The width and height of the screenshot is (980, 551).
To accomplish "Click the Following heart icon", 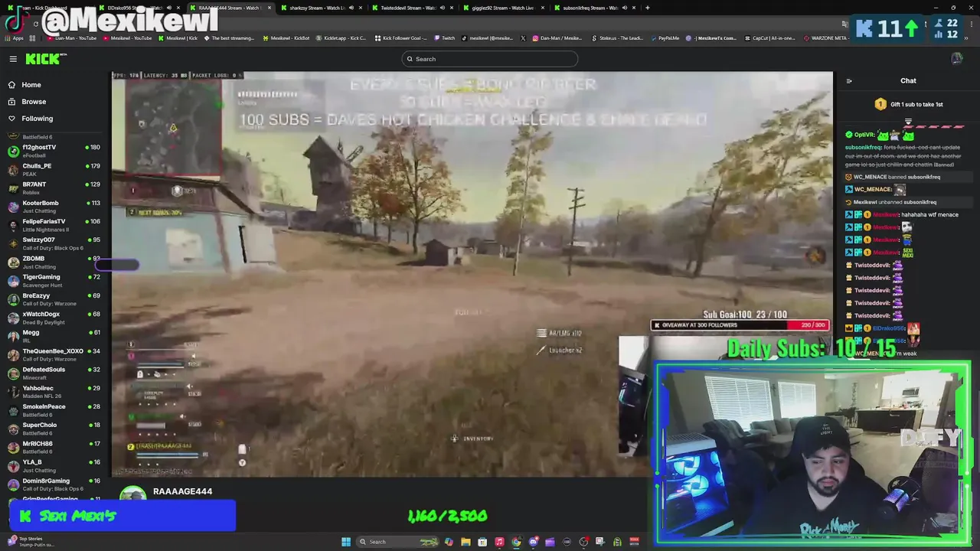I will [11, 119].
